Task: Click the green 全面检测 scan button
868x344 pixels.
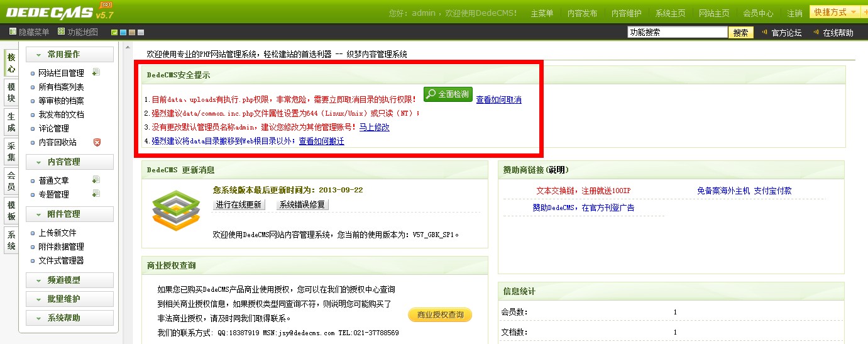Action: 448,94
